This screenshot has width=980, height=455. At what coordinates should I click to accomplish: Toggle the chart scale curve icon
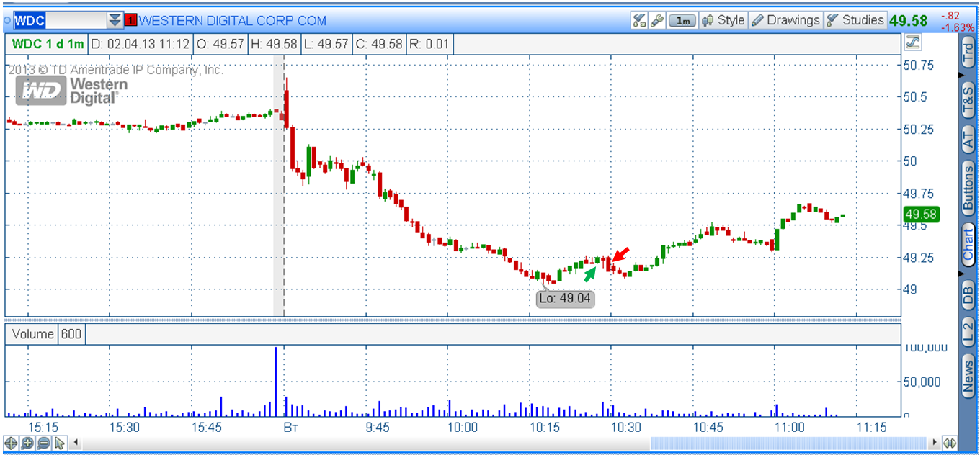(x=913, y=42)
